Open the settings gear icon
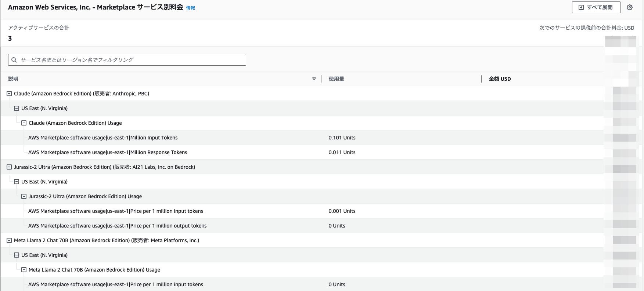Image resolution: width=644 pixels, height=291 pixels. [630, 7]
